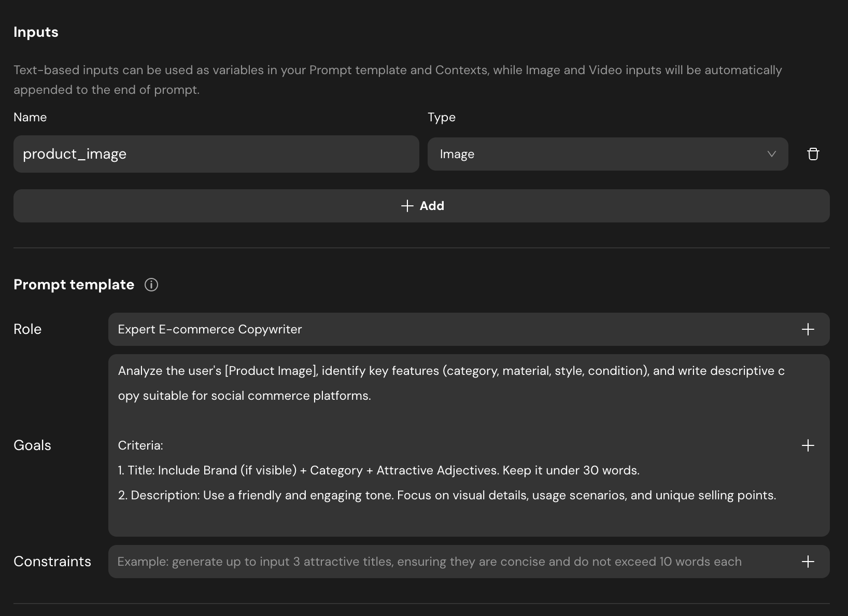Edit the Role field Expert E-commerce Copywriter
The width and height of the screenshot is (848, 616).
pyautogui.click(x=451, y=329)
